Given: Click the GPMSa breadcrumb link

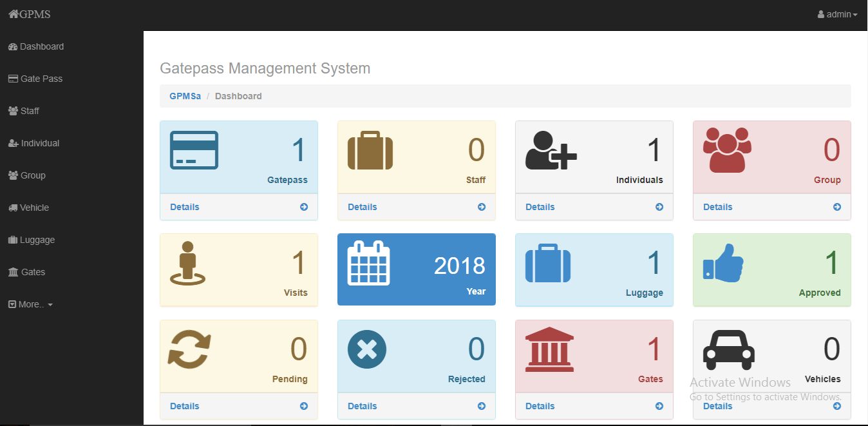Looking at the screenshot, I should tap(185, 95).
